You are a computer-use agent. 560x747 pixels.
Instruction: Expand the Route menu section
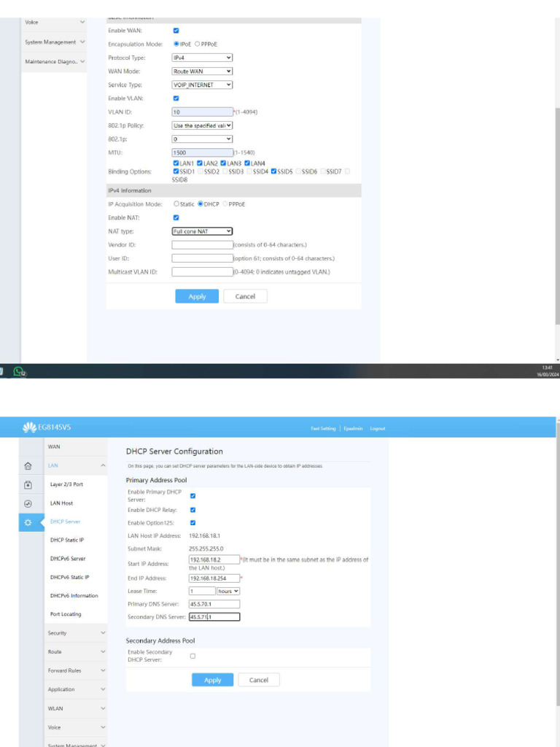[76, 651]
